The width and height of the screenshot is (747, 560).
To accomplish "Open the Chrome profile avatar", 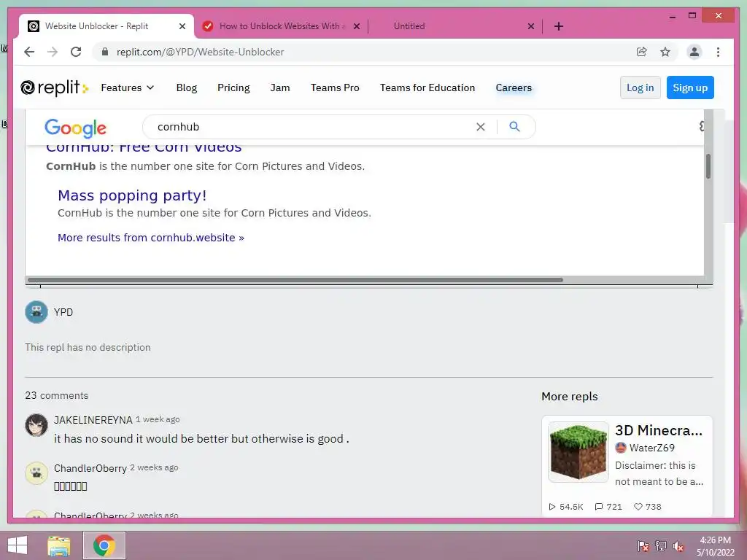I will point(694,52).
